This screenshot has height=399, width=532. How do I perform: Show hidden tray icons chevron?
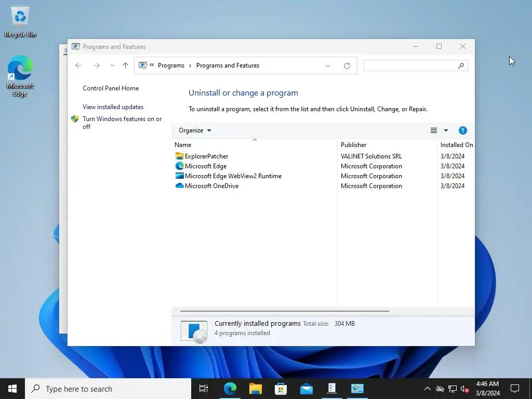pyautogui.click(x=428, y=389)
